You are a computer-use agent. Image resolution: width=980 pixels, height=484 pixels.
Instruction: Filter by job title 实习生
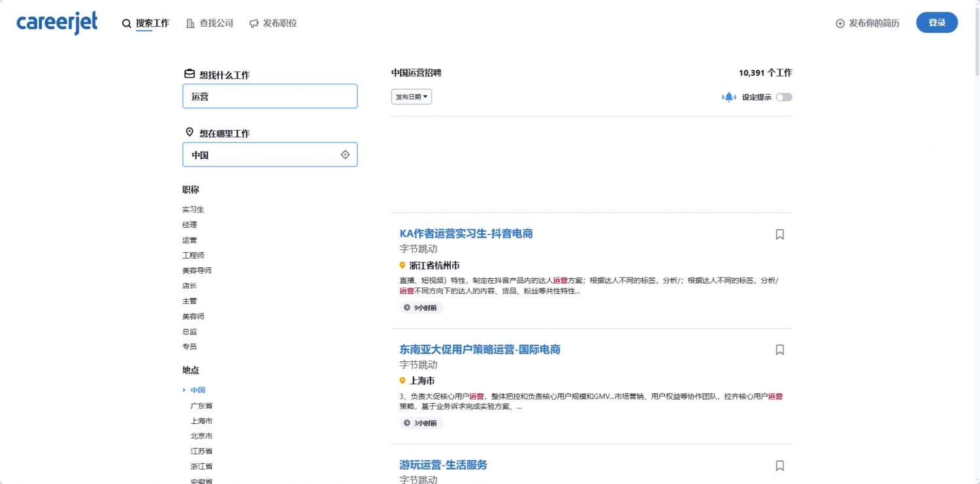click(x=193, y=210)
